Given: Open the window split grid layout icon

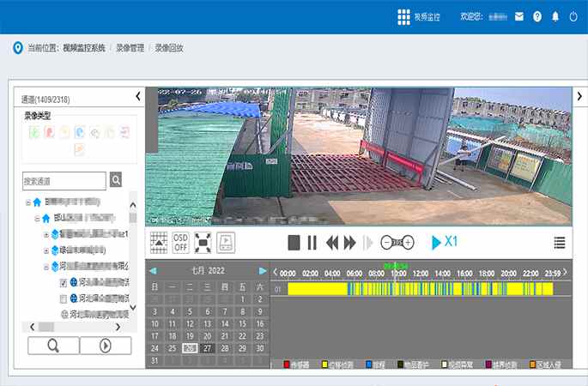Looking at the screenshot, I should click(158, 242).
